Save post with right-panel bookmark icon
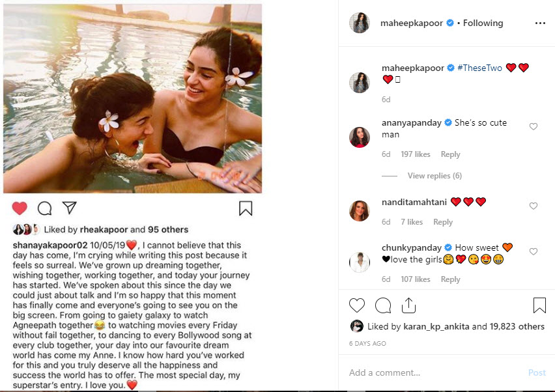This screenshot has height=392, width=555. tap(539, 305)
